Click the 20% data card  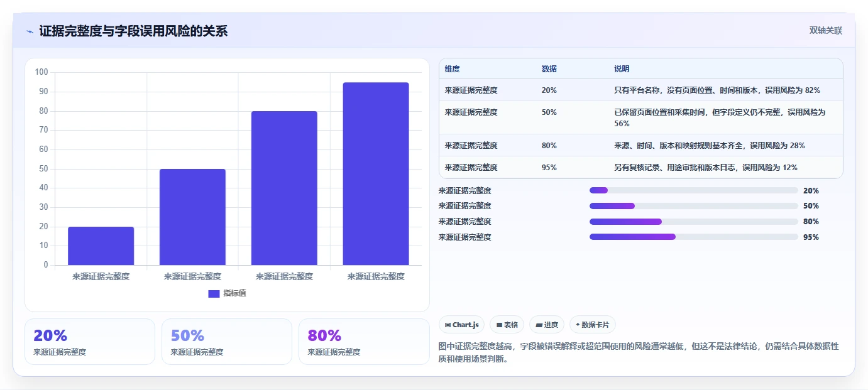tap(90, 342)
